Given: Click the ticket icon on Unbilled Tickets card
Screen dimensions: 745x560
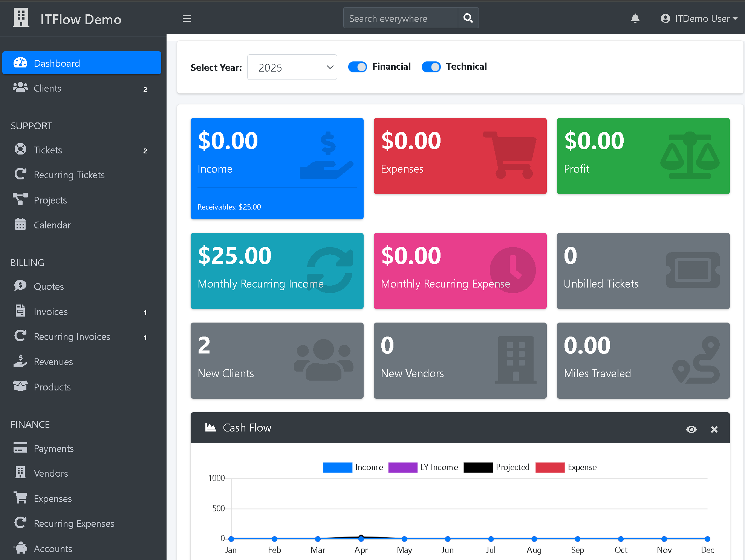Looking at the screenshot, I should pos(693,270).
